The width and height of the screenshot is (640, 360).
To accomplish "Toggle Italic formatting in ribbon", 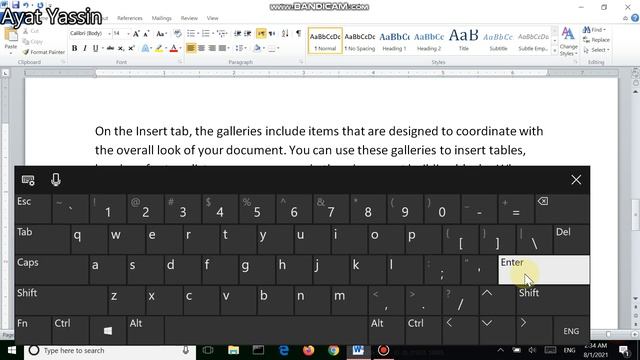I will point(84,48).
